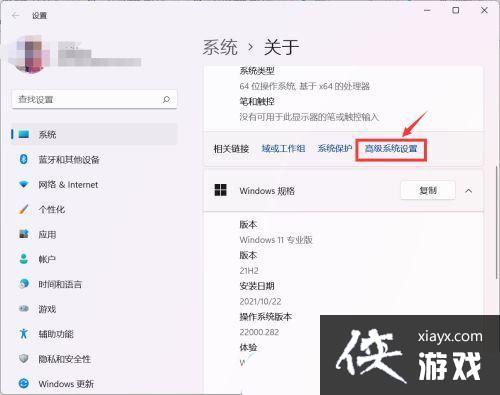The width and height of the screenshot is (500, 395).
Task: Close the Settings window
Action: click(x=484, y=11)
